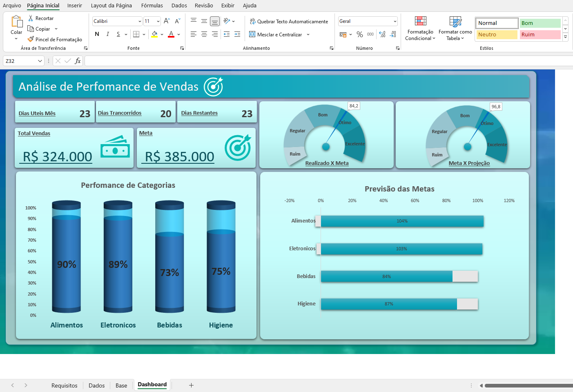Toggle Quebrar Texto Automaticamente
This screenshot has height=392, width=573.
[x=289, y=22]
